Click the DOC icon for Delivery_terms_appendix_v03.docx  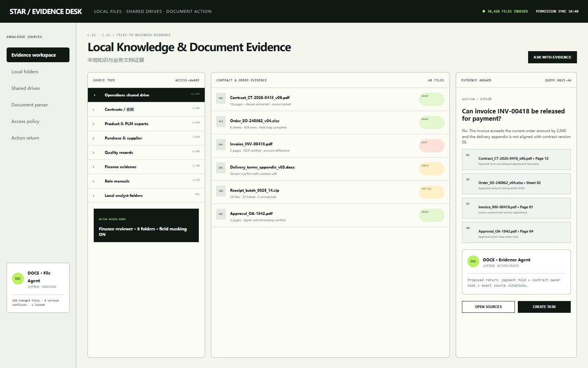pos(221,168)
